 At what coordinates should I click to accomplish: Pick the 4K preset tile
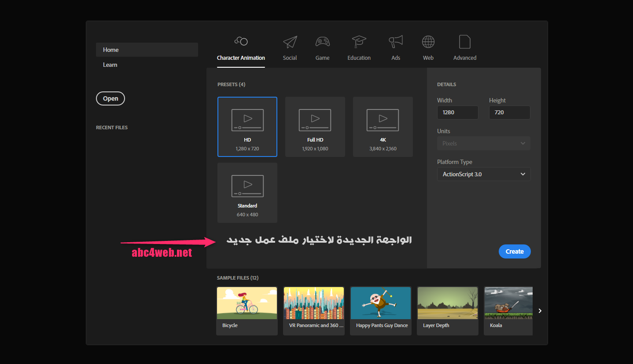[383, 127]
